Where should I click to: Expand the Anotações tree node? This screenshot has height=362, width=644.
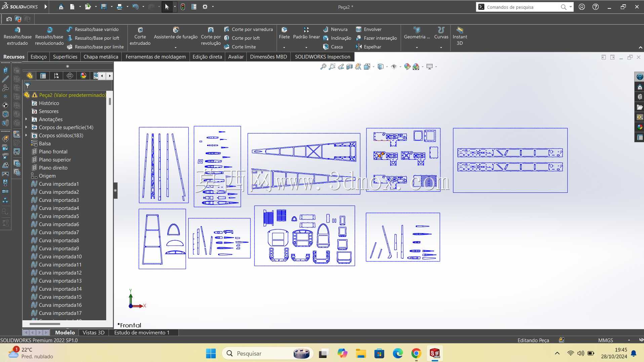click(27, 119)
